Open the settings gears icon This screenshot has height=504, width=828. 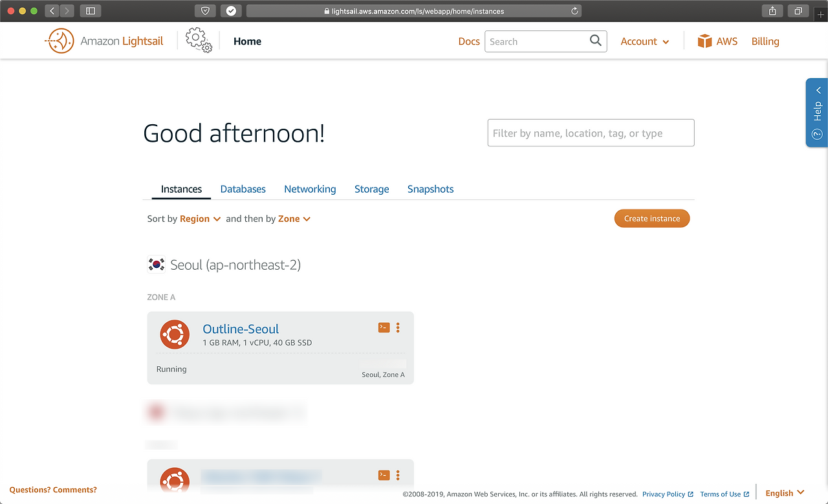(x=199, y=40)
